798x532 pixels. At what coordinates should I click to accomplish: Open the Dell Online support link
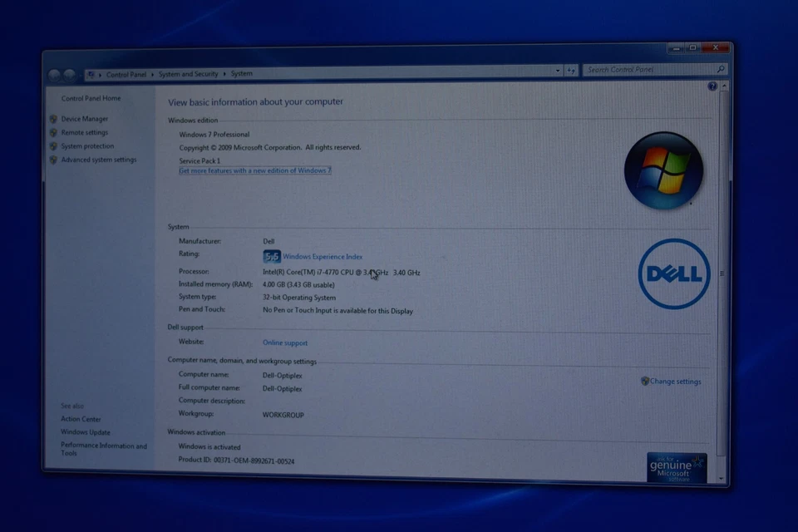click(285, 342)
